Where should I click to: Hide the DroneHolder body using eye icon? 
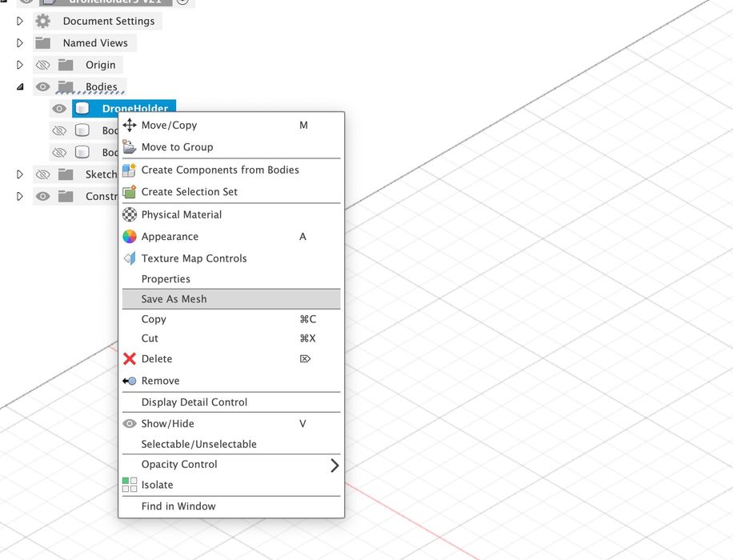tap(59, 109)
